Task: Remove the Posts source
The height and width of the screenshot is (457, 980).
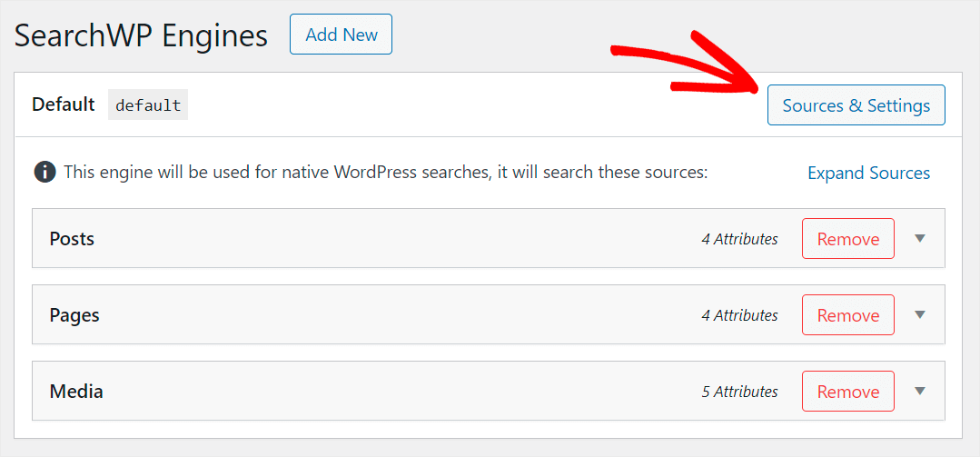Action: 848,238
